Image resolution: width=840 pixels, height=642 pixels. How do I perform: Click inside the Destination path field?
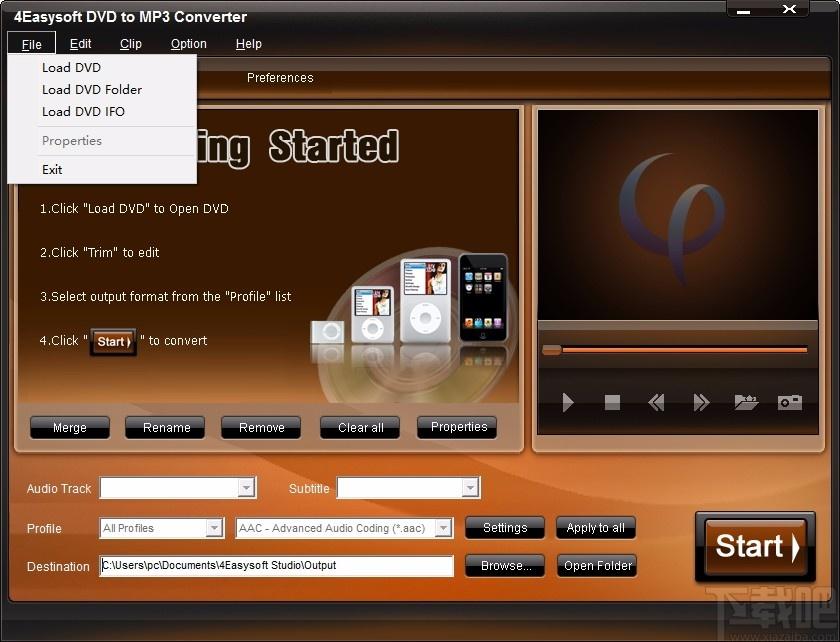(x=276, y=566)
